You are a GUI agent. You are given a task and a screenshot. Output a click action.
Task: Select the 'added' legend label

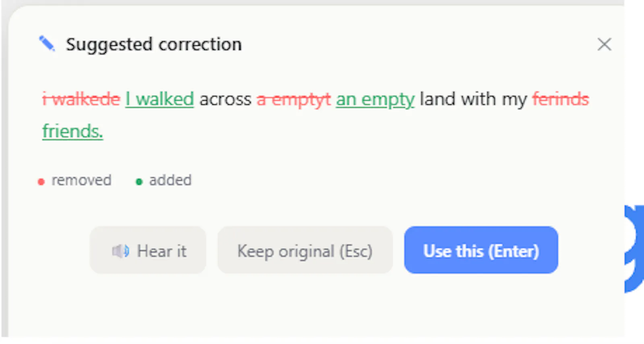170,180
